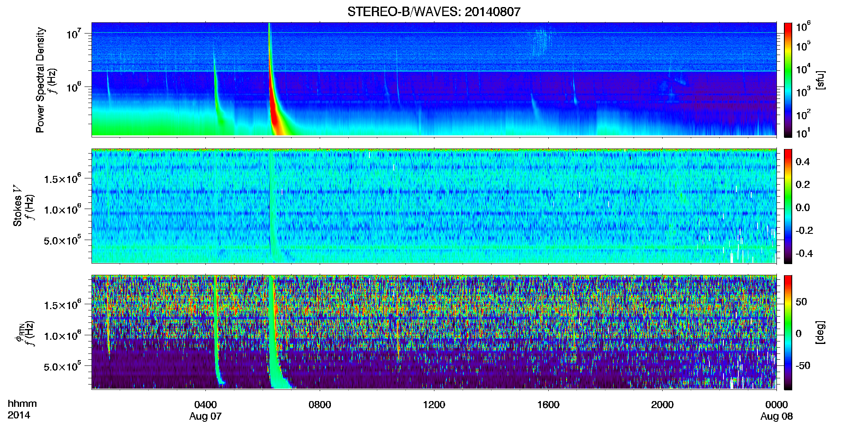Click the plot title "STEREO-B/WAVES: 20140807"
868x447 pixels.
(434, 12)
